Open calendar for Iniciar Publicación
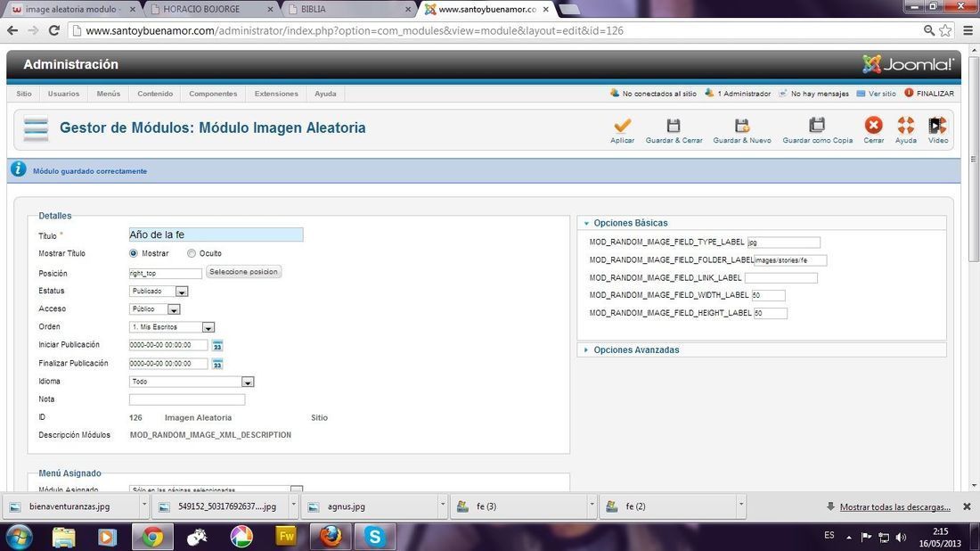 coord(216,345)
